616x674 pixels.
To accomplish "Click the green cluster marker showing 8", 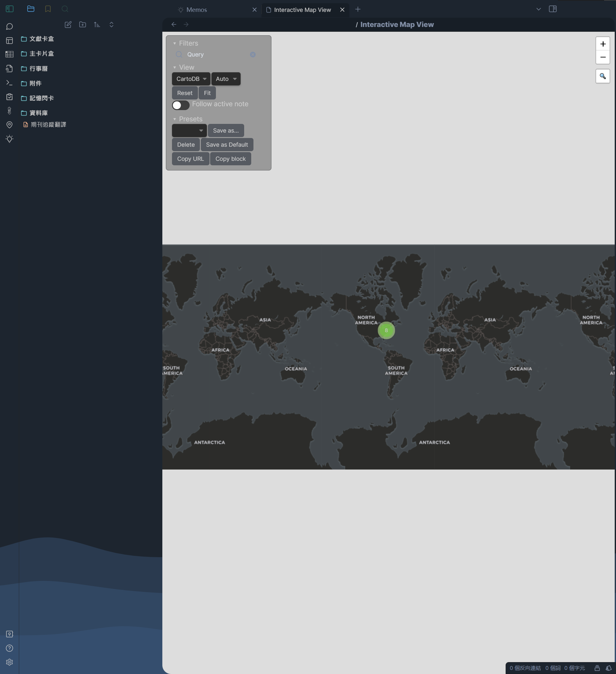I will 386,330.
